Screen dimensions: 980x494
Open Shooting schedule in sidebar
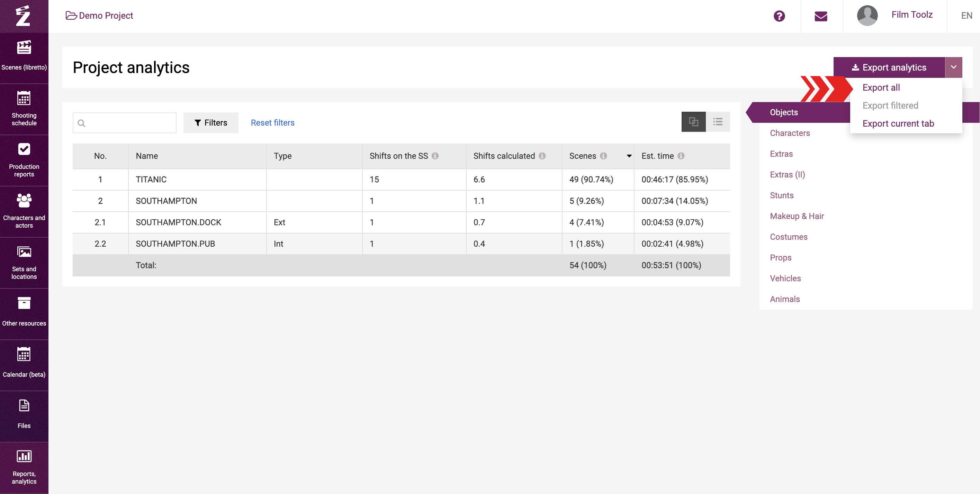pos(24,109)
